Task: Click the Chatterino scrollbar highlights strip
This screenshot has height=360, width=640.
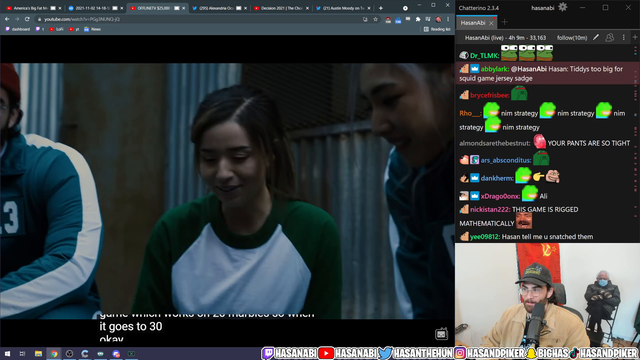Action: tap(636, 143)
